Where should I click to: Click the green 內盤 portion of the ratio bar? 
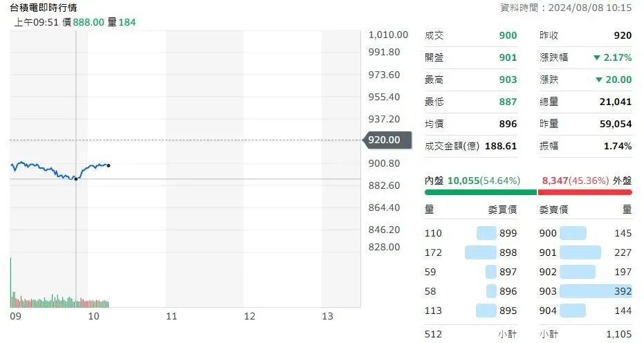coord(481,192)
